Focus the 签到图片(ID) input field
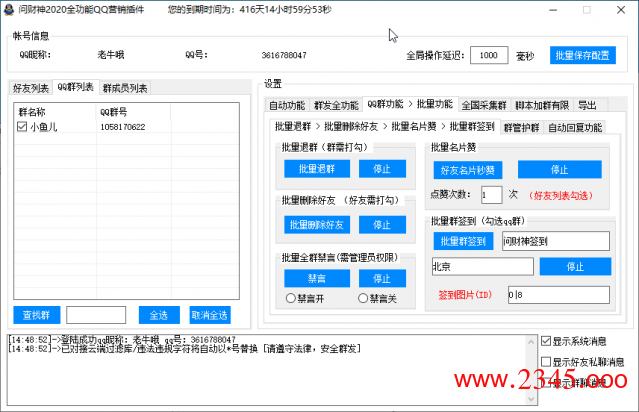The height and width of the screenshot is (412, 639). pyautogui.click(x=559, y=295)
